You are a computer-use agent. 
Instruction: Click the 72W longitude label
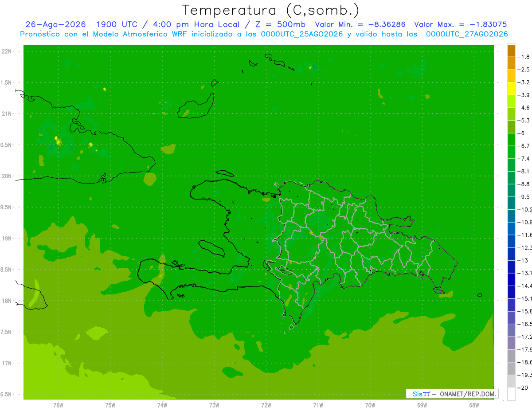pos(266,405)
